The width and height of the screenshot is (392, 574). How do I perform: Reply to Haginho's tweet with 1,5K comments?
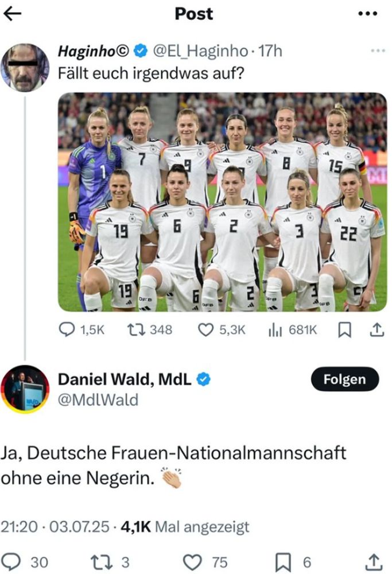click(x=81, y=330)
